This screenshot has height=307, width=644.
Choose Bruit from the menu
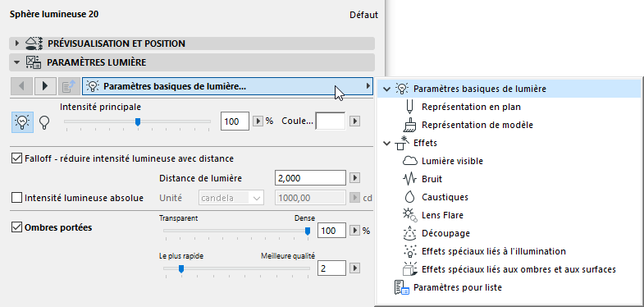[x=432, y=179]
